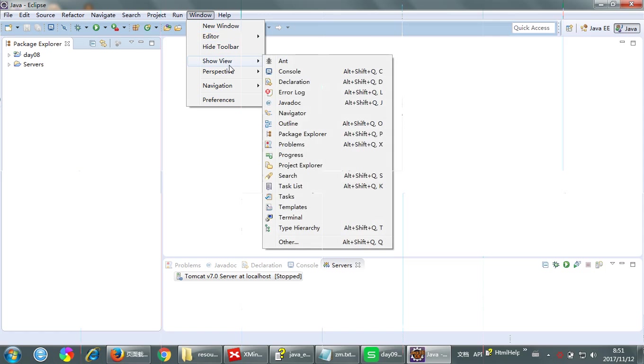Click the Save toolbar icon

pyautogui.click(x=27, y=28)
